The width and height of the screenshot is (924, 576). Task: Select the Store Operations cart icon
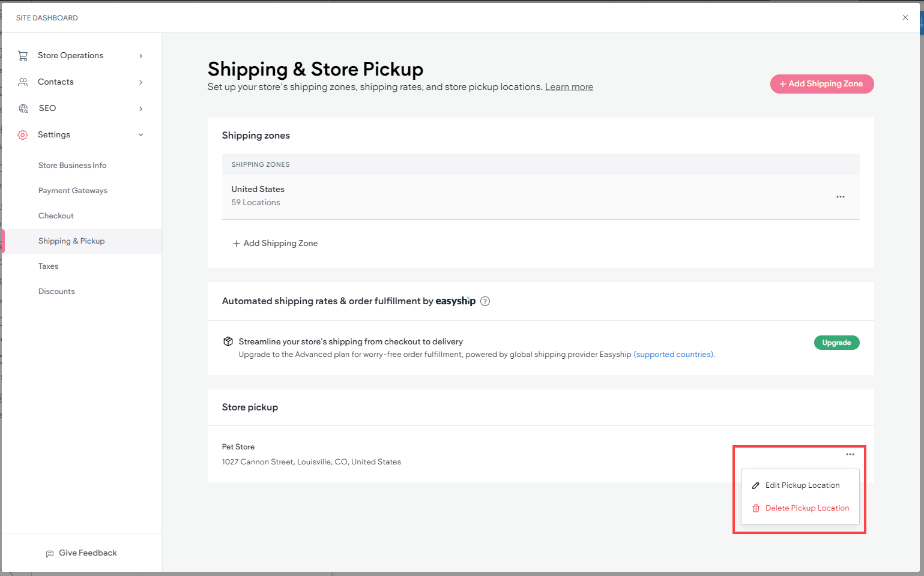23,55
